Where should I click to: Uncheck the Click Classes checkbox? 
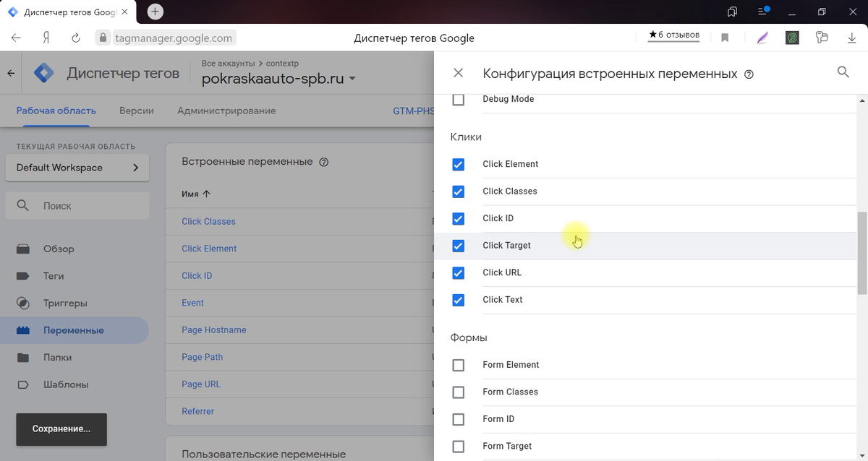(458, 191)
